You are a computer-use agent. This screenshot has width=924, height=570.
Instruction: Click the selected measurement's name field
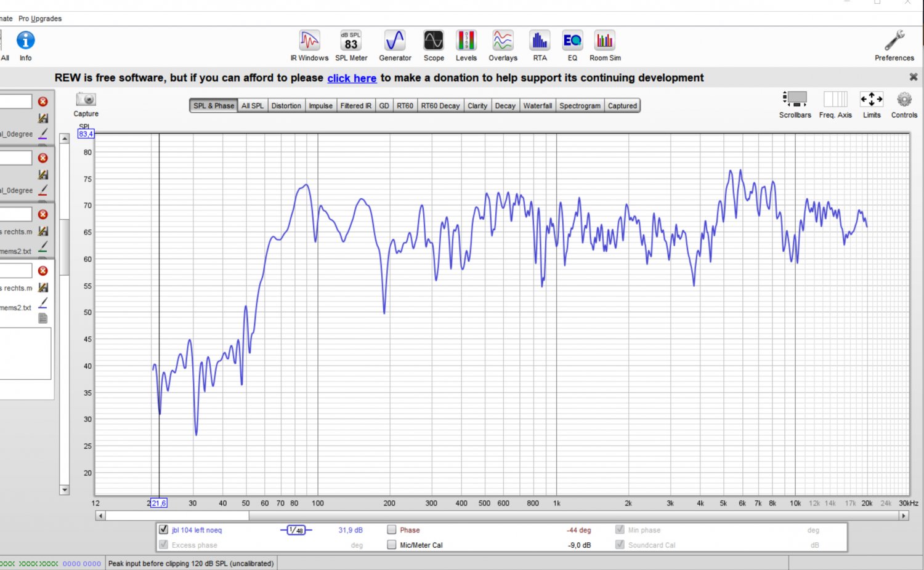(16, 271)
